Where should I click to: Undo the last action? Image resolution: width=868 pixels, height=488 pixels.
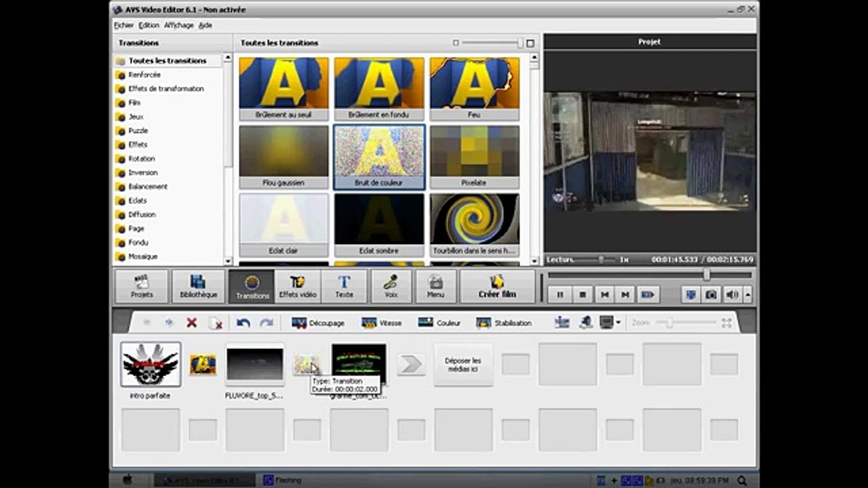click(x=243, y=323)
